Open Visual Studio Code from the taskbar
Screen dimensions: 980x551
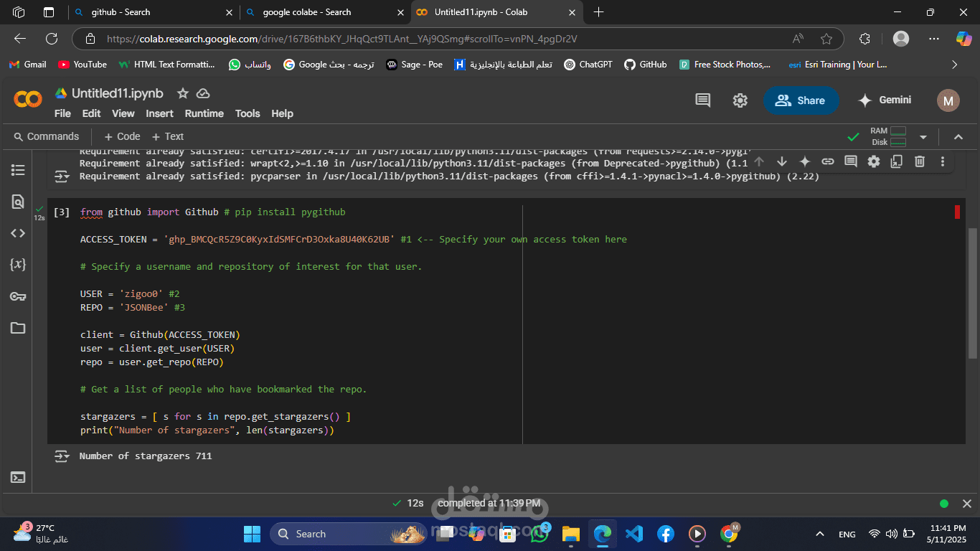(x=633, y=534)
